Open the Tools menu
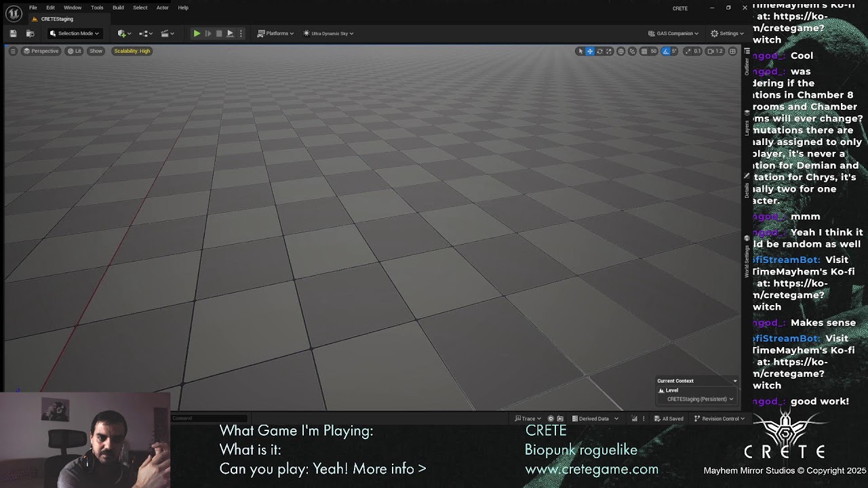 [x=97, y=7]
